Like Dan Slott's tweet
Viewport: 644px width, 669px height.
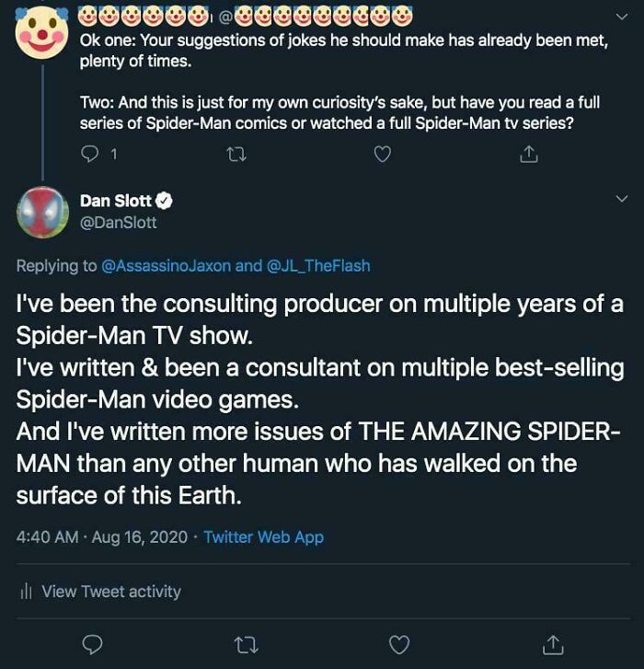pos(398,645)
